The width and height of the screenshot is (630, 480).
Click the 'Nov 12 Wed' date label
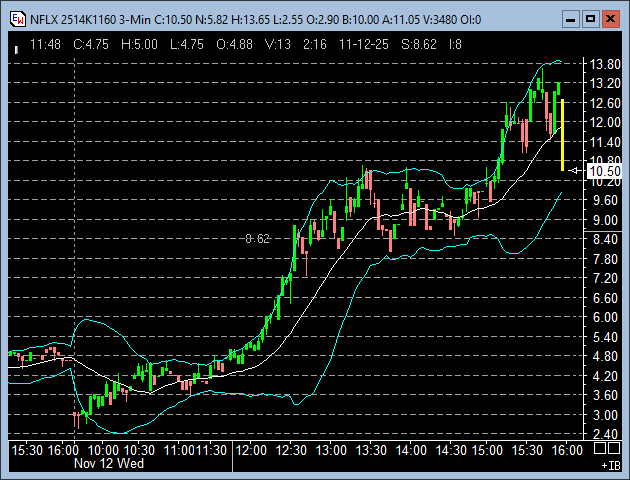click(108, 464)
